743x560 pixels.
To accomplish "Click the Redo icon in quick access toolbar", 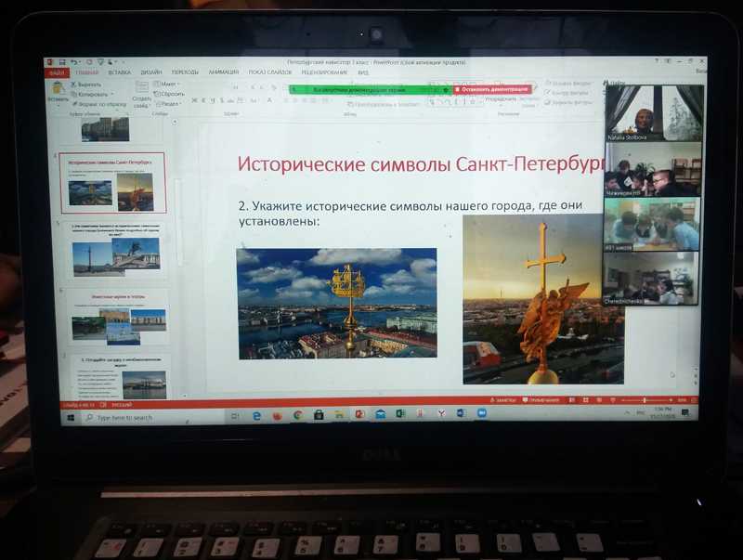I will 89,62.
